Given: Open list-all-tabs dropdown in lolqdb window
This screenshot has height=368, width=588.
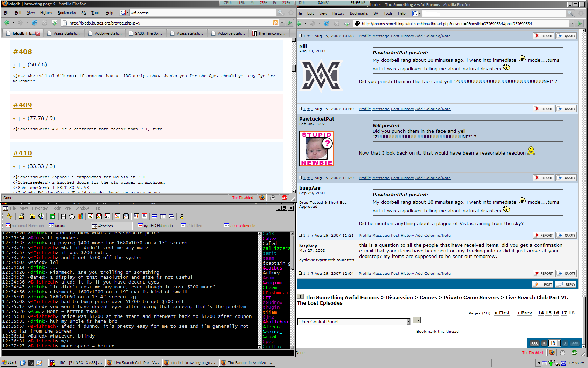Looking at the screenshot, I should (293, 33).
